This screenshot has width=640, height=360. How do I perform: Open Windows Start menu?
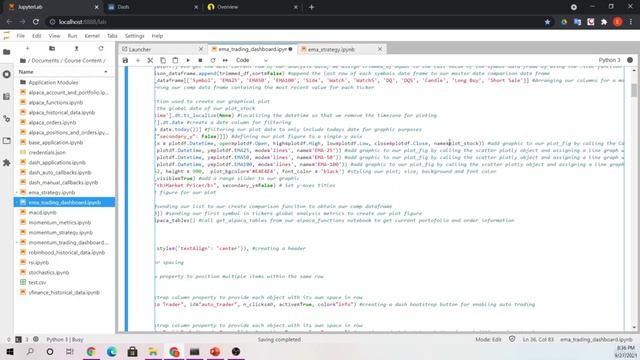coord(9,351)
